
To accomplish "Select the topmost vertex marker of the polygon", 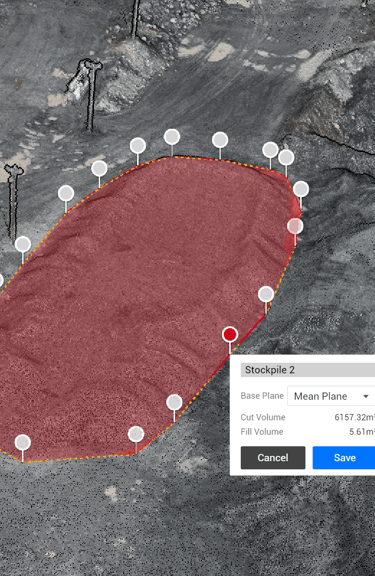I will [172, 137].
